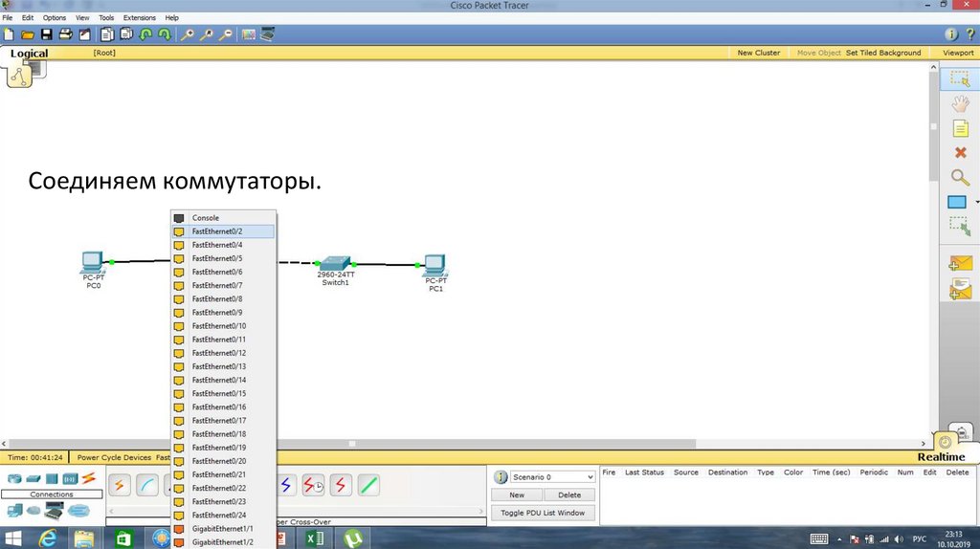The height and width of the screenshot is (549, 980).
Task: Click the Zoom In magnifier icon
Action: [187, 34]
